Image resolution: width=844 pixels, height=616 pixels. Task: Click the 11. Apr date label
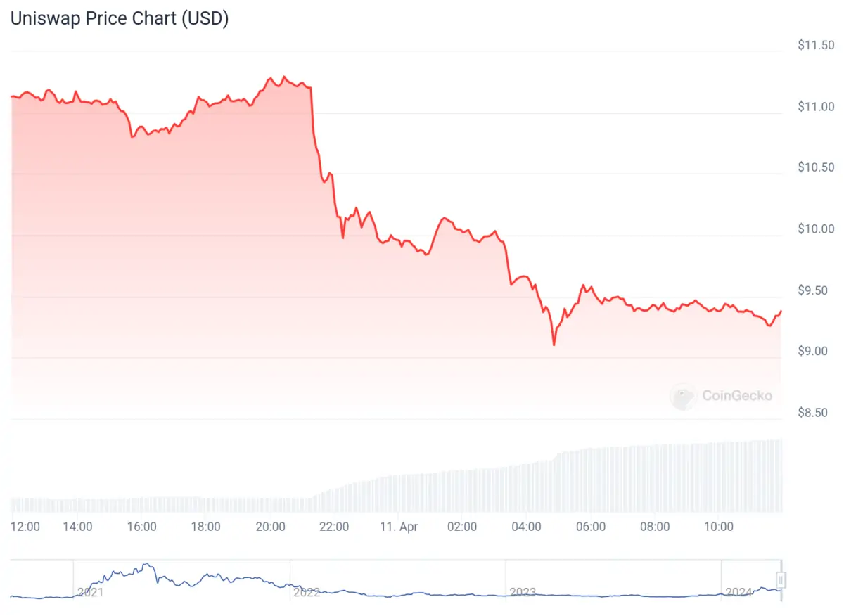pyautogui.click(x=397, y=527)
